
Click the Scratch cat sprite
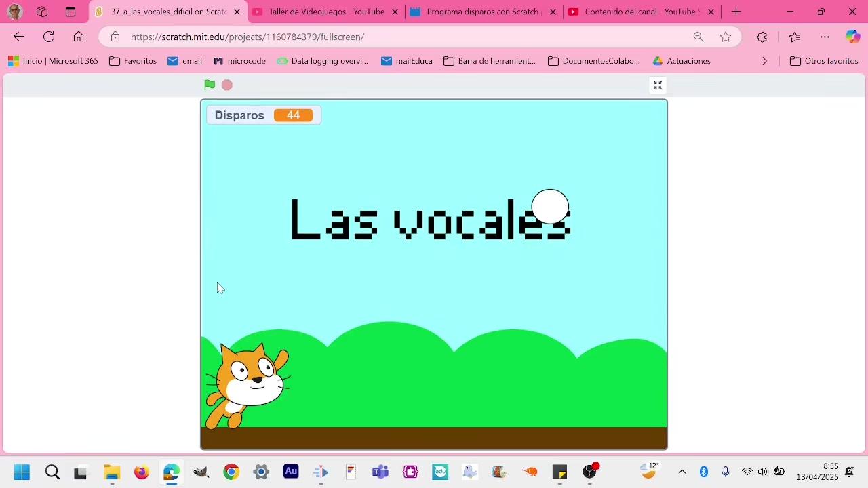click(248, 386)
